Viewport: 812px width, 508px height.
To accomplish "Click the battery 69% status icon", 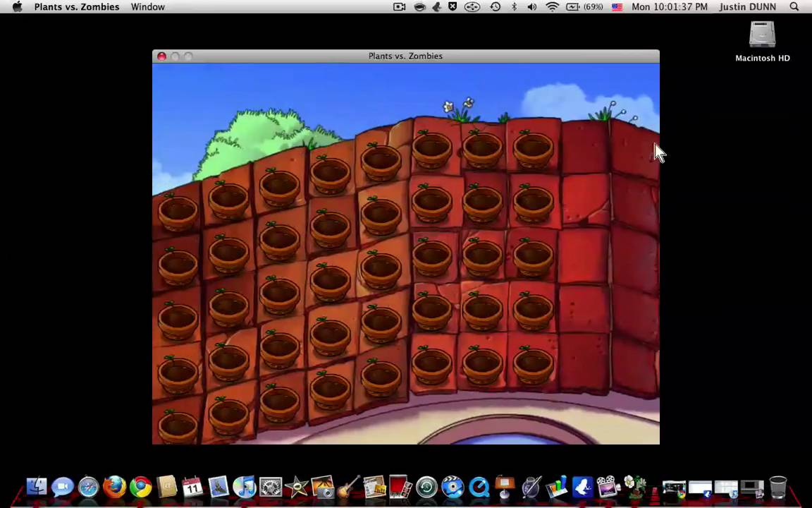I will 584,7.
